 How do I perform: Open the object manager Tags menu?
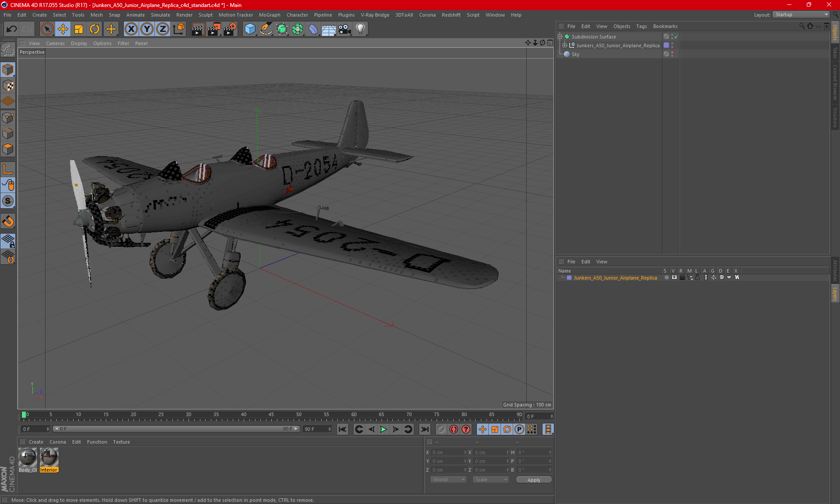641,26
